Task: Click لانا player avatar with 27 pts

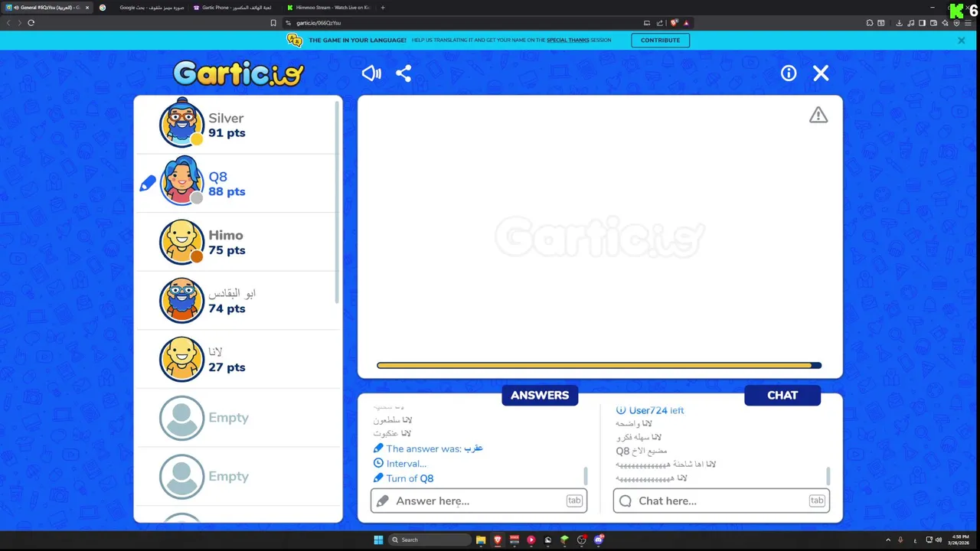Action: tap(181, 359)
